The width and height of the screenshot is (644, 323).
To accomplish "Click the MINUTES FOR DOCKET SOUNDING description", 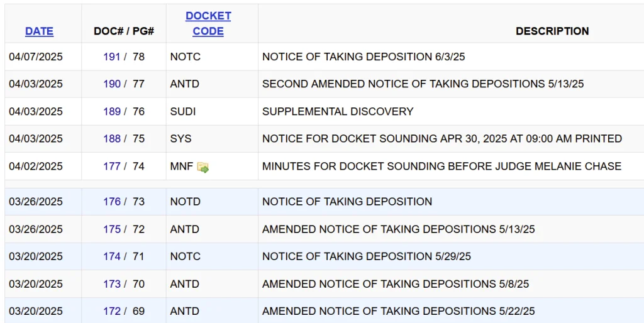I will click(x=441, y=167).
